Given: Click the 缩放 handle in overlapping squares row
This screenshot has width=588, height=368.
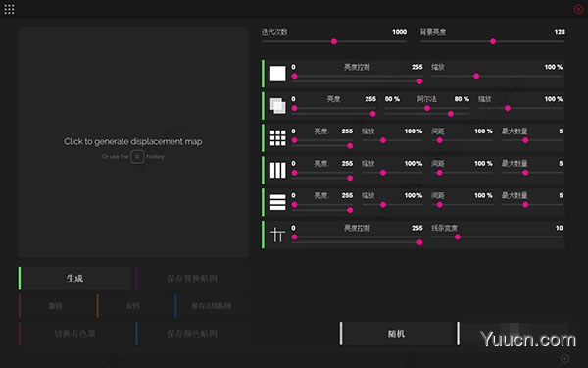Looking at the screenshot, I should coord(508,108).
